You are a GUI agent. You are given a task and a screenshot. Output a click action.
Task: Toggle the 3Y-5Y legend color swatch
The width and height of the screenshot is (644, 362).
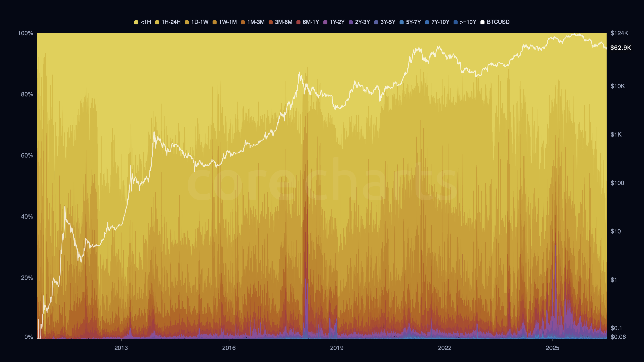click(376, 22)
